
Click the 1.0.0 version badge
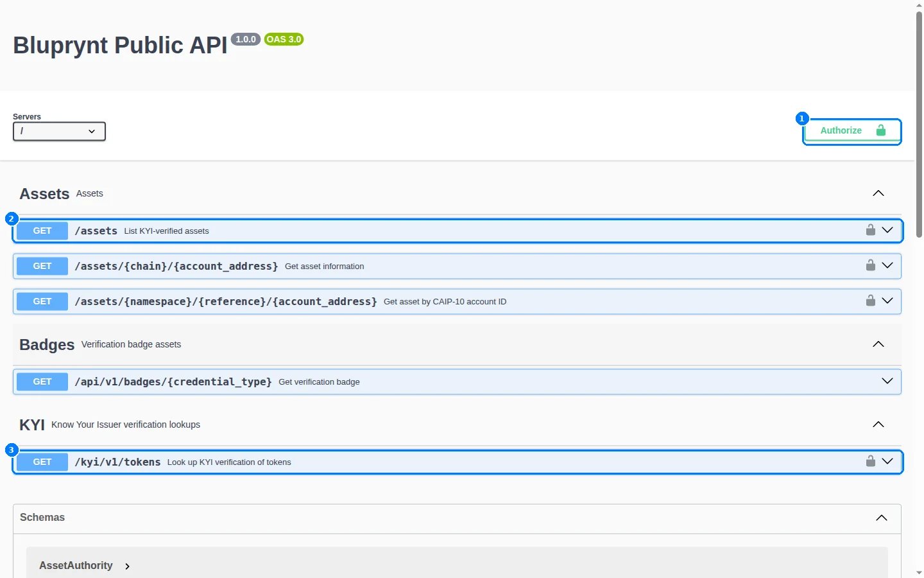(x=246, y=39)
